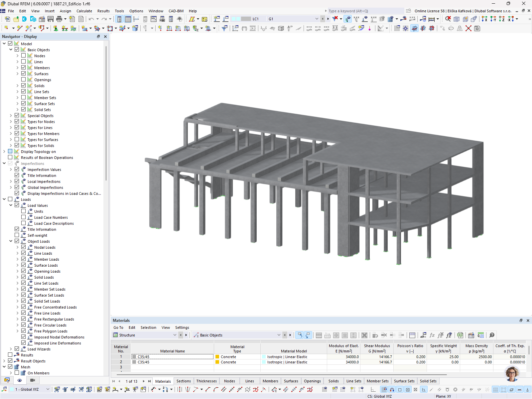Click the yellow Concrete swatch in row 1
This screenshot has height=399, width=532.
point(217,357)
